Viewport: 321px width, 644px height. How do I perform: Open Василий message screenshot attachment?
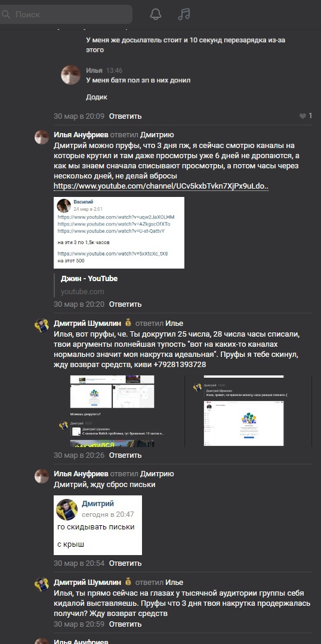coord(119,233)
